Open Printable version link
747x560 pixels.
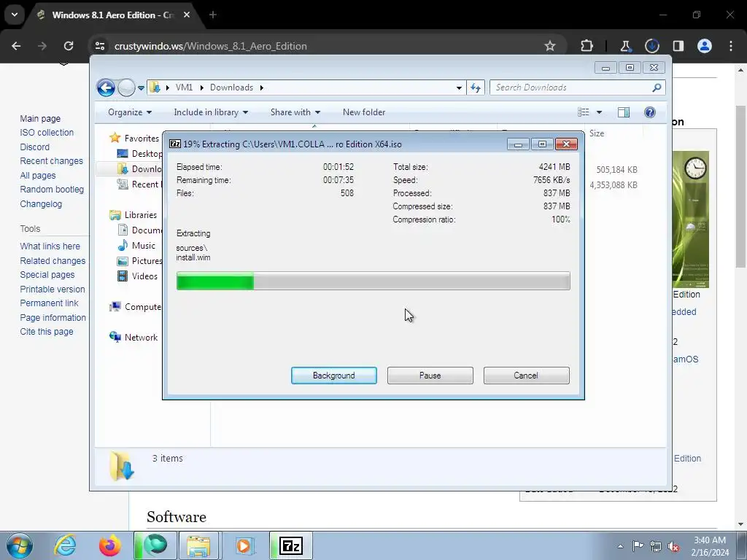(x=53, y=289)
